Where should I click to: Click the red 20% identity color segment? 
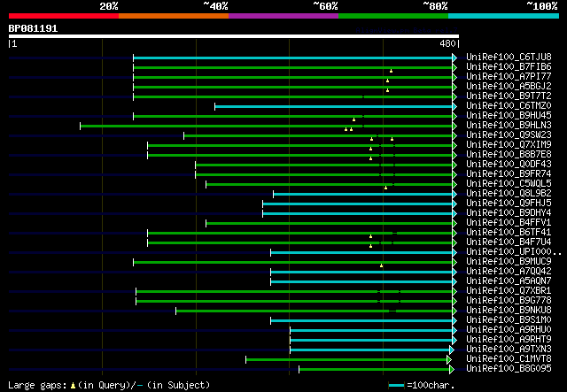coord(64,16)
